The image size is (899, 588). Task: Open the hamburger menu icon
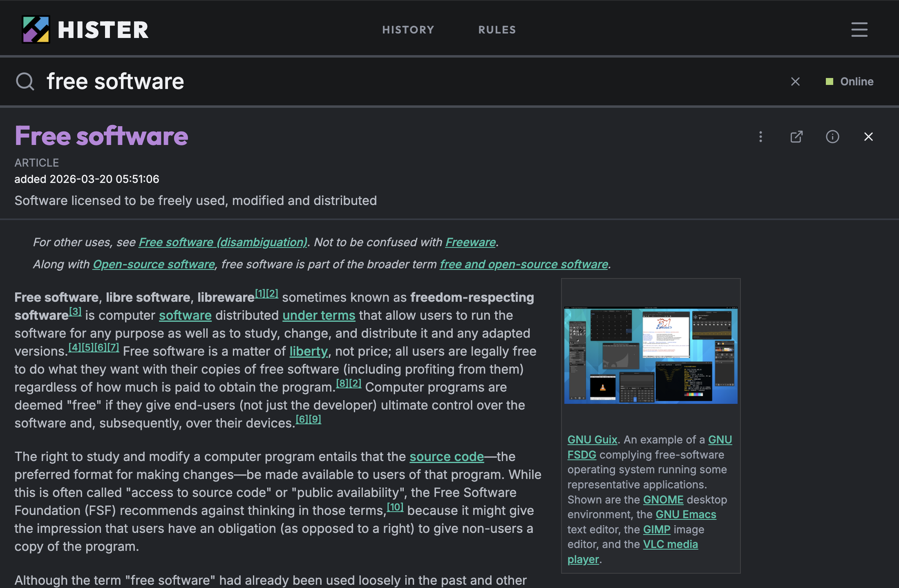[x=859, y=29]
